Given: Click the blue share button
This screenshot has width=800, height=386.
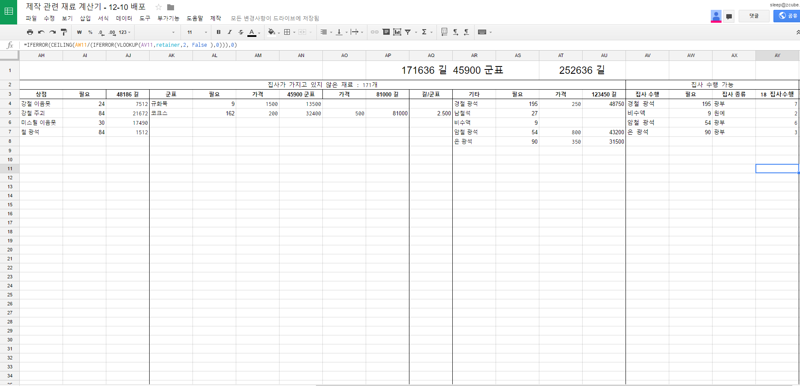Looking at the screenshot, I should (x=786, y=16).
